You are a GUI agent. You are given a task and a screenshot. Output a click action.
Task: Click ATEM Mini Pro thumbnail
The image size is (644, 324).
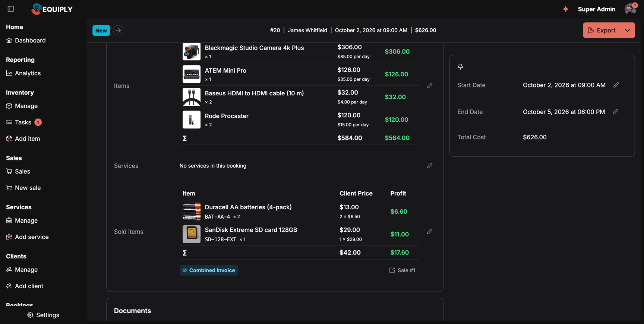(x=192, y=74)
